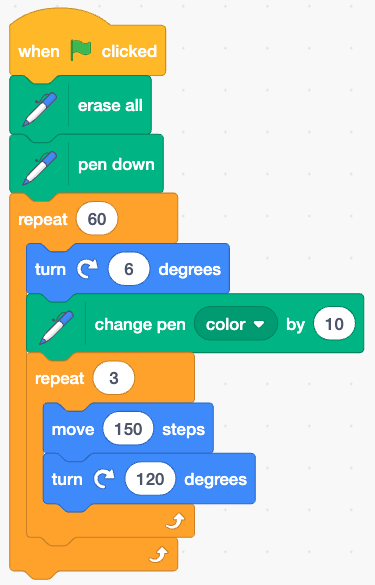Click clockwise arrow icon on turn 120 degrees block

click(104, 479)
